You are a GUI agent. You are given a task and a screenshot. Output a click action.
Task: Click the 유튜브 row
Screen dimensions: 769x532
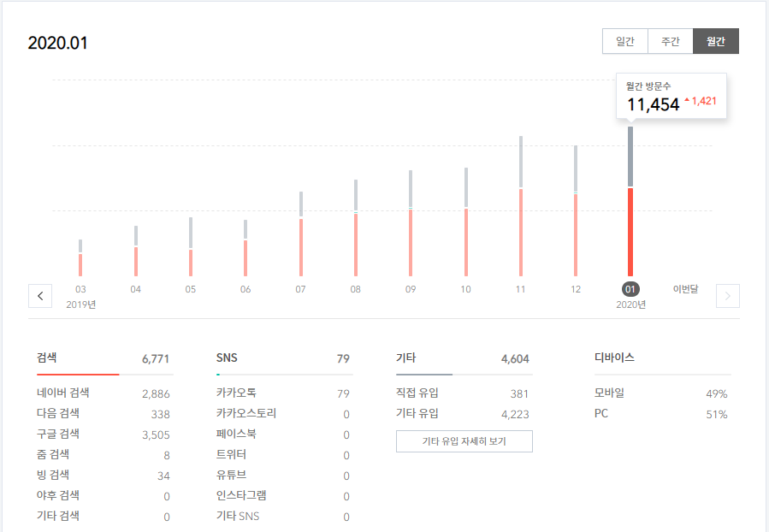283,476
